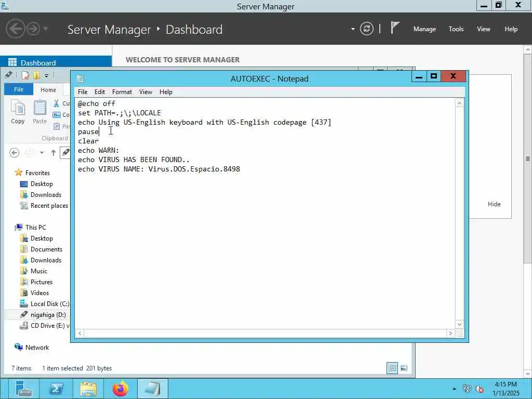Click Paste in the Explorer ribbon
This screenshot has width=532, height=399.
pos(39,112)
